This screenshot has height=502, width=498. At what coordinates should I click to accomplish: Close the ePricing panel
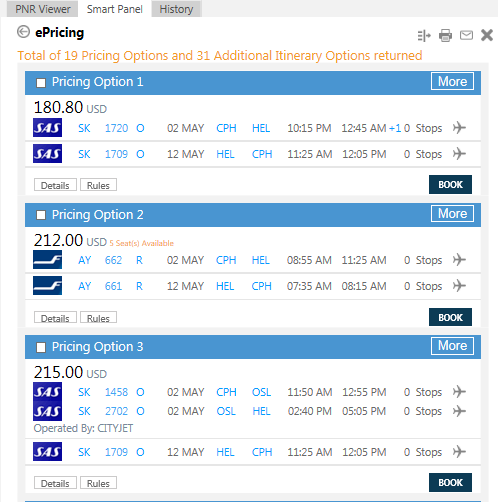[487, 35]
